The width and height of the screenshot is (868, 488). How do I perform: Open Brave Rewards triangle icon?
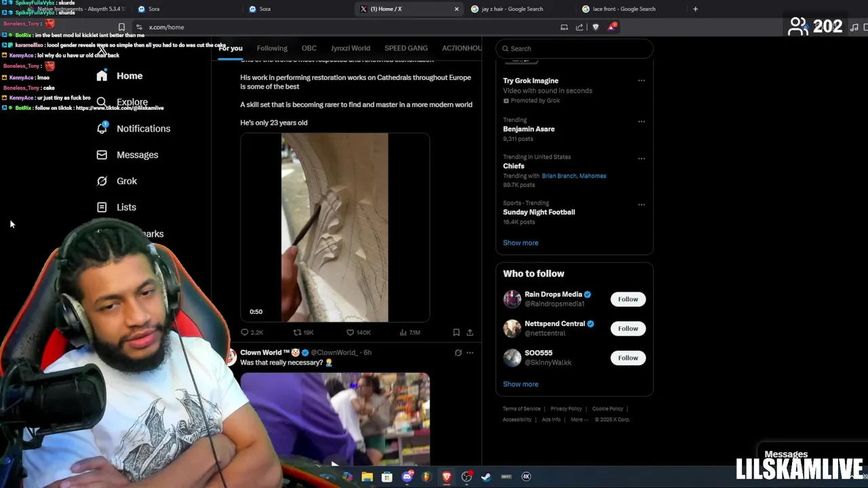pyautogui.click(x=612, y=26)
